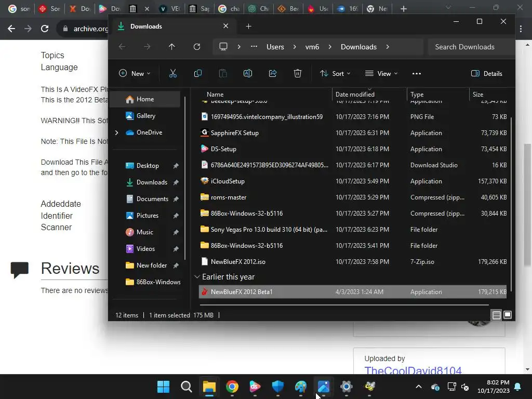The height and width of the screenshot is (399, 532).
Task: Open Download Studio from the taskbar
Action: click(x=255, y=387)
